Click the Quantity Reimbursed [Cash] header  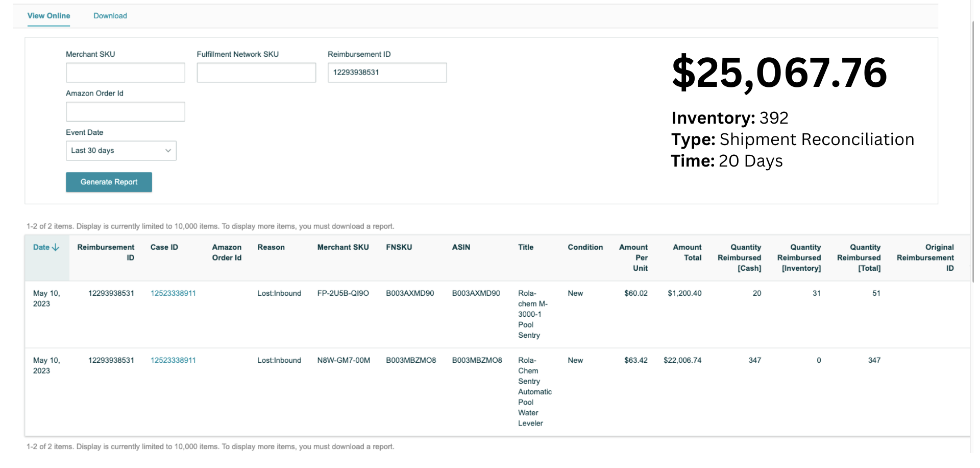[x=740, y=258]
